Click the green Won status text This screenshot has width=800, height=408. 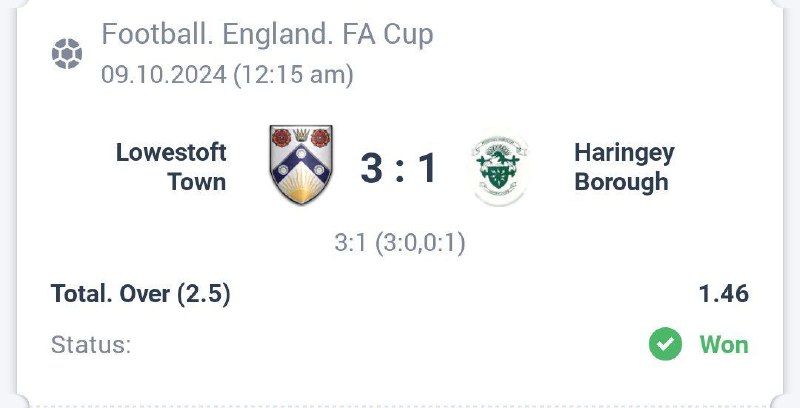point(723,345)
